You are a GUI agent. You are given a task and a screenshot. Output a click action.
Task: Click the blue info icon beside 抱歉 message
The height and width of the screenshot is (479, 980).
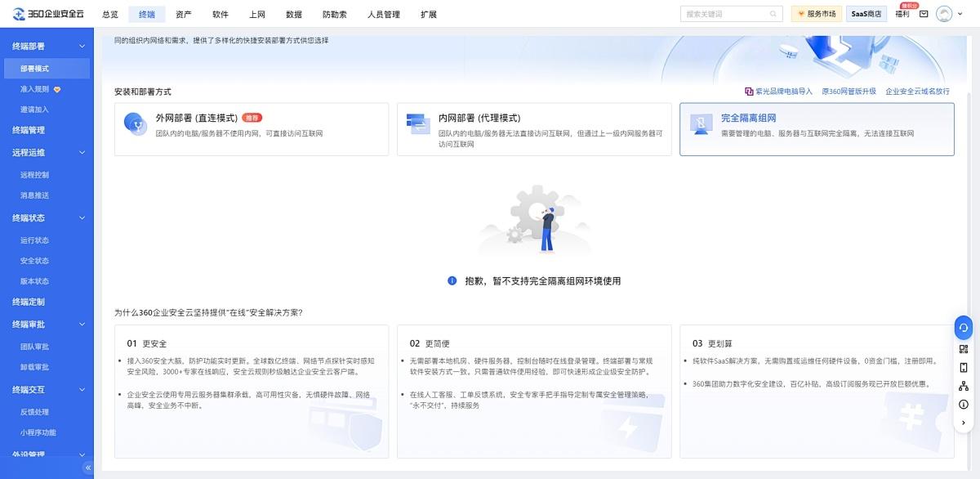(x=452, y=280)
